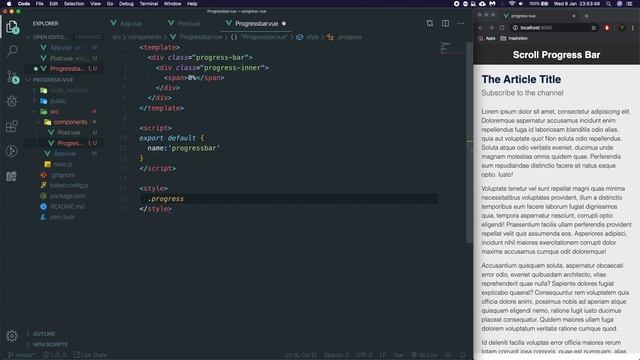Click the editor minimap preview

452,48
